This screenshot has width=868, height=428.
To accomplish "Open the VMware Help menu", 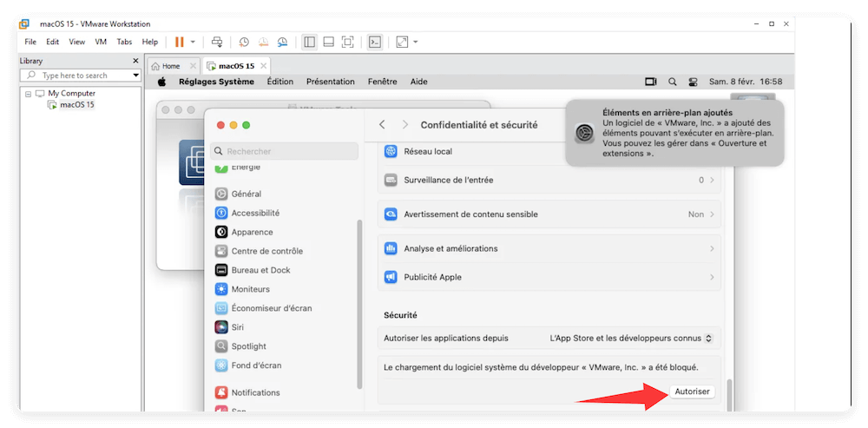I will pyautogui.click(x=150, y=42).
